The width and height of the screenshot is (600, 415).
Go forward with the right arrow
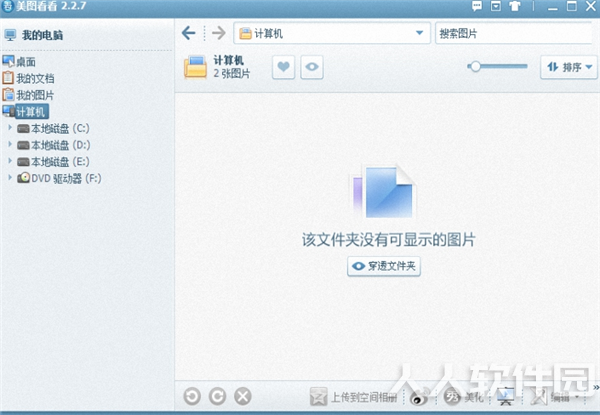pyautogui.click(x=218, y=33)
